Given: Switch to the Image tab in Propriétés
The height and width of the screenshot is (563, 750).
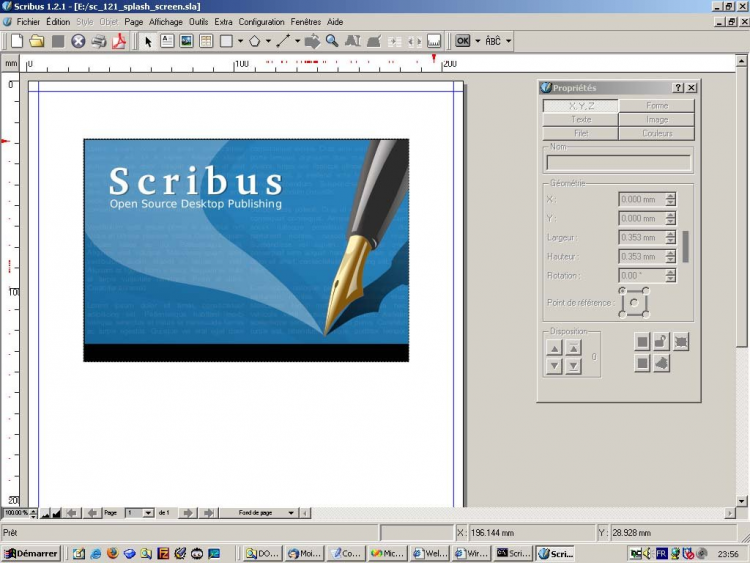Looking at the screenshot, I should point(656,120).
